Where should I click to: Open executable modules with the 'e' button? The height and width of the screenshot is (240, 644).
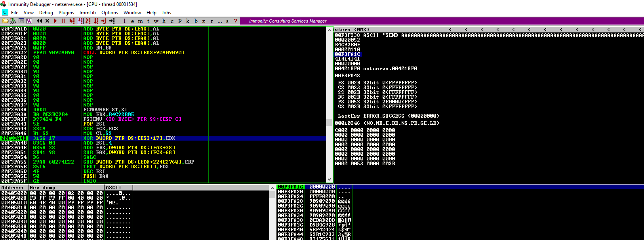(132, 21)
